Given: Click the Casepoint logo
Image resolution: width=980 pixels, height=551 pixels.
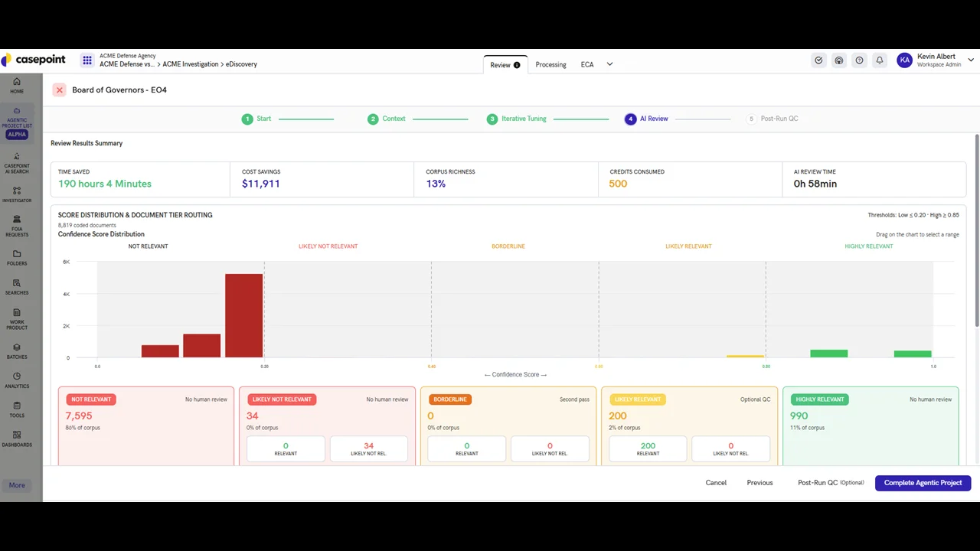Looking at the screenshot, I should point(33,60).
